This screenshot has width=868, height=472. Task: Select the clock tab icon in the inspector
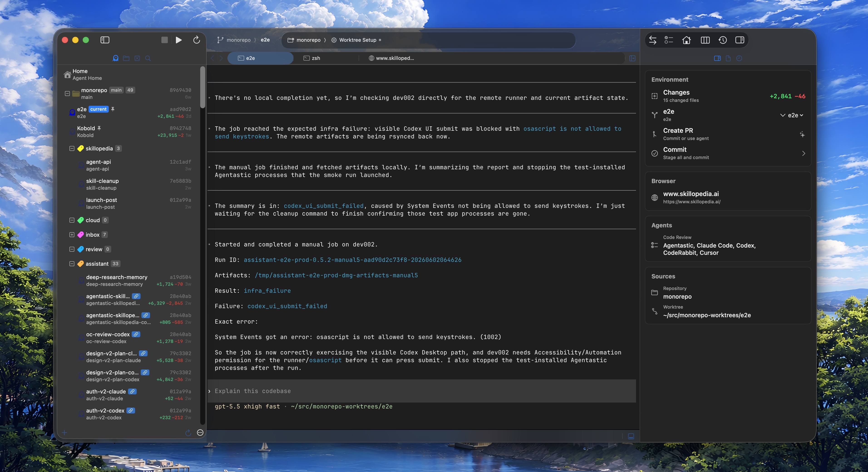pyautogui.click(x=739, y=58)
